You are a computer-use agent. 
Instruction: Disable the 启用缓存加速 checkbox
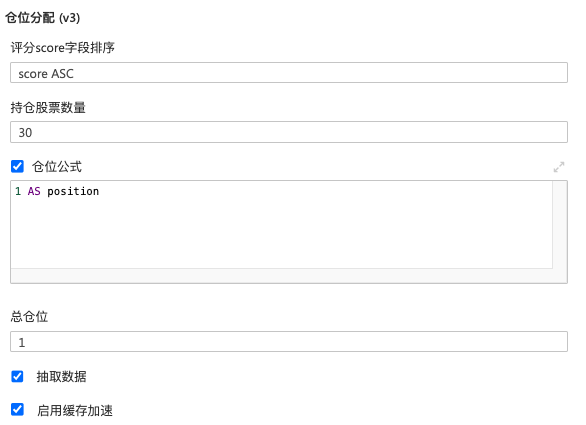[17, 409]
